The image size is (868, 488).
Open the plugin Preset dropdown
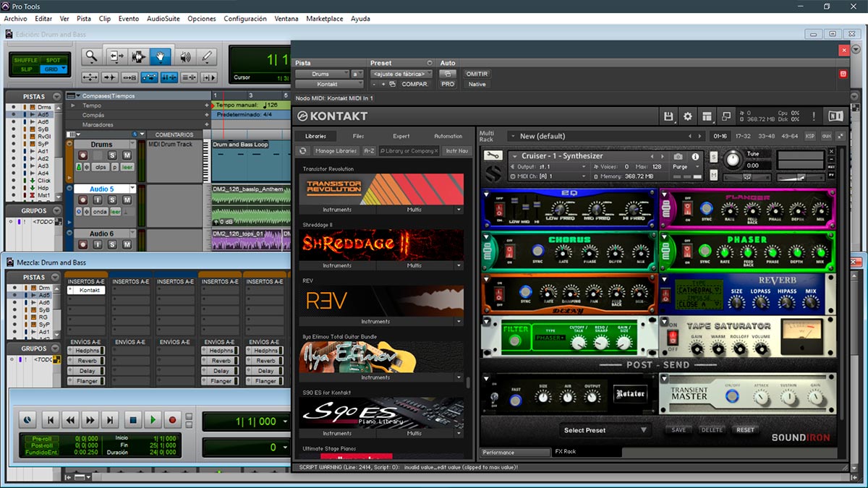point(401,74)
